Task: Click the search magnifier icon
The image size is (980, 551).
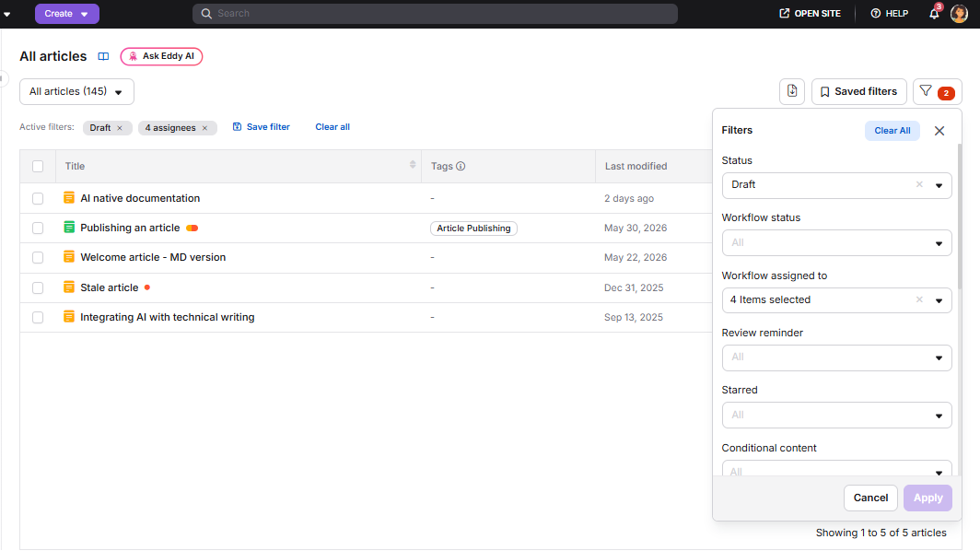Action: point(206,14)
